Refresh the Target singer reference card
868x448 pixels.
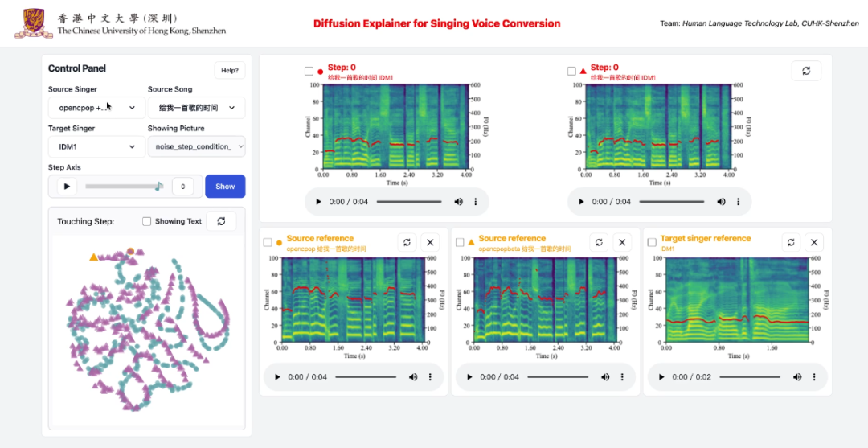(791, 242)
